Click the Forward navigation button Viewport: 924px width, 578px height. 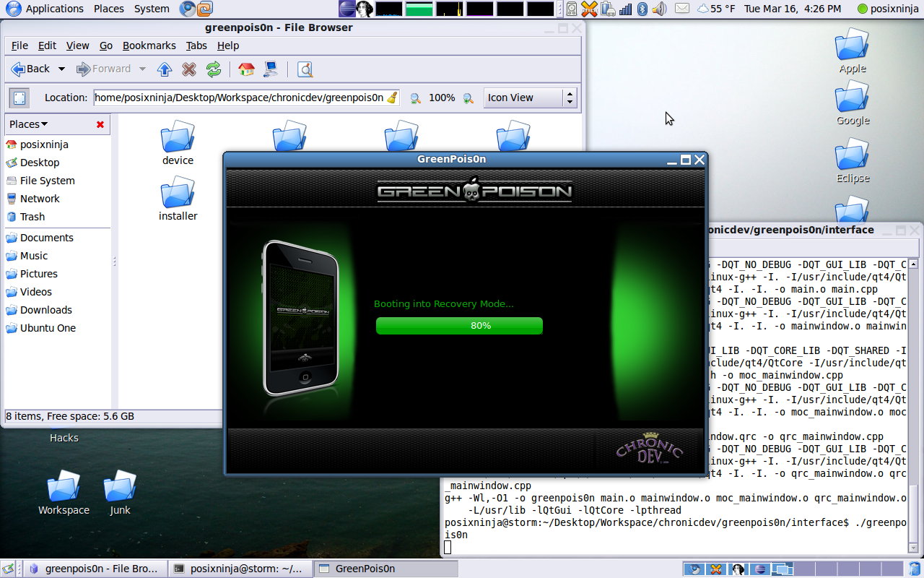tap(104, 69)
